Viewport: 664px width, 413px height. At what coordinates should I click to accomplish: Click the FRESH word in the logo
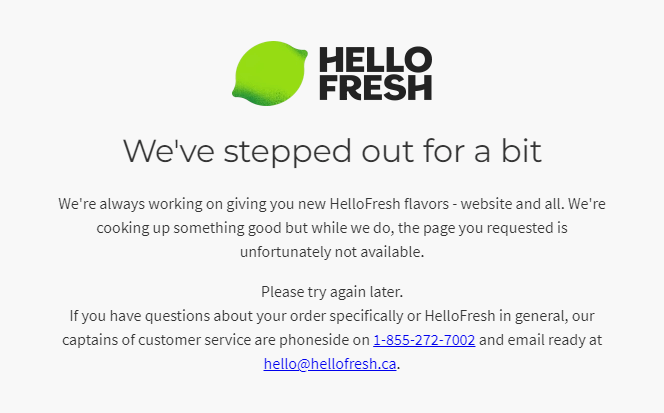click(375, 87)
